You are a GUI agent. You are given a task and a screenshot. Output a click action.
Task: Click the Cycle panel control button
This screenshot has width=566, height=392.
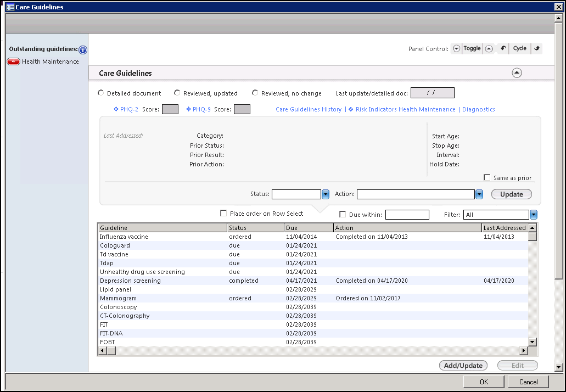tap(520, 48)
